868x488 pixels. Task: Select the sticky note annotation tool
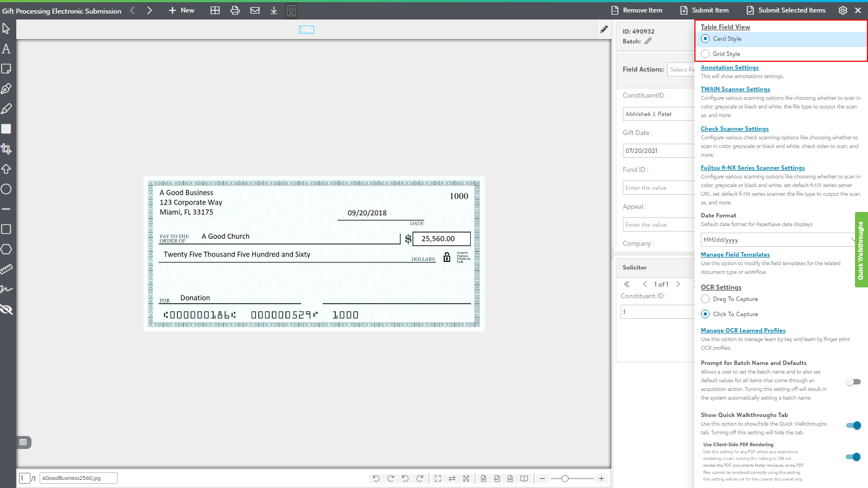click(x=6, y=69)
